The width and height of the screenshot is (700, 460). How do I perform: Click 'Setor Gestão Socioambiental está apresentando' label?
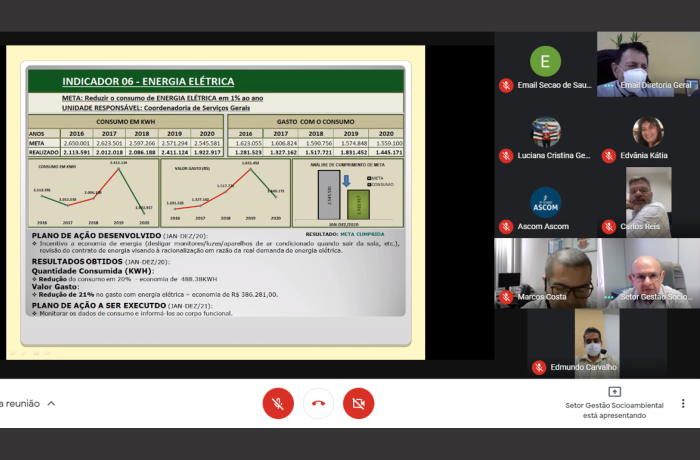click(x=614, y=410)
